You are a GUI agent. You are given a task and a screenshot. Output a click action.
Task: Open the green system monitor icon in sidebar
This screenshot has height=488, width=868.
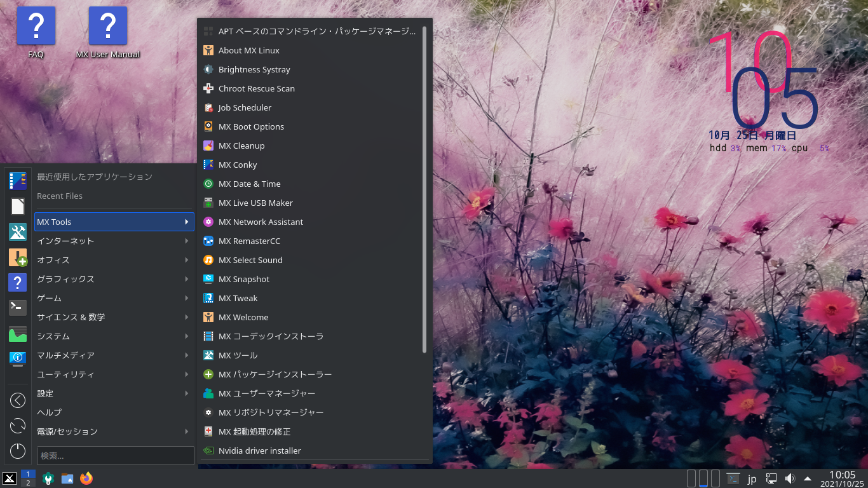pos(18,334)
